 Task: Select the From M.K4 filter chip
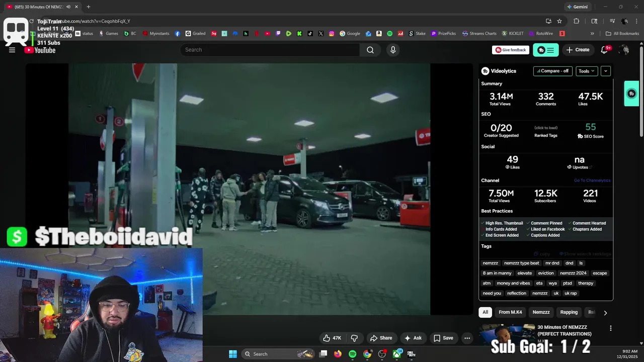tap(510, 312)
